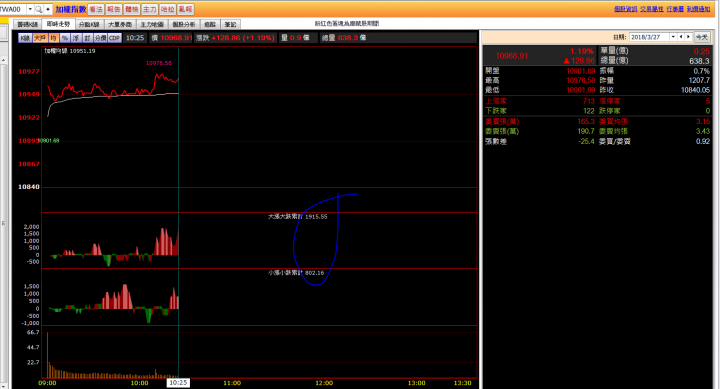Open the date picker dropdown arrow

pyautogui.click(x=673, y=37)
